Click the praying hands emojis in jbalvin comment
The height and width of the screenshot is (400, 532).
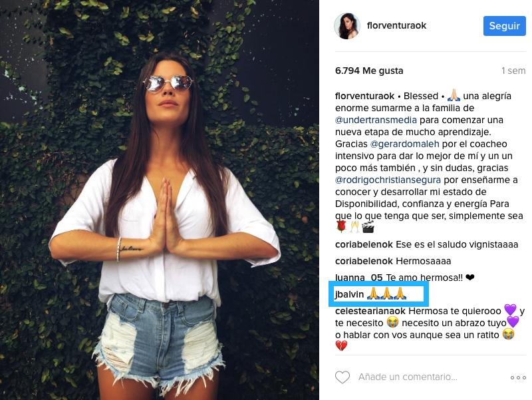point(387,294)
